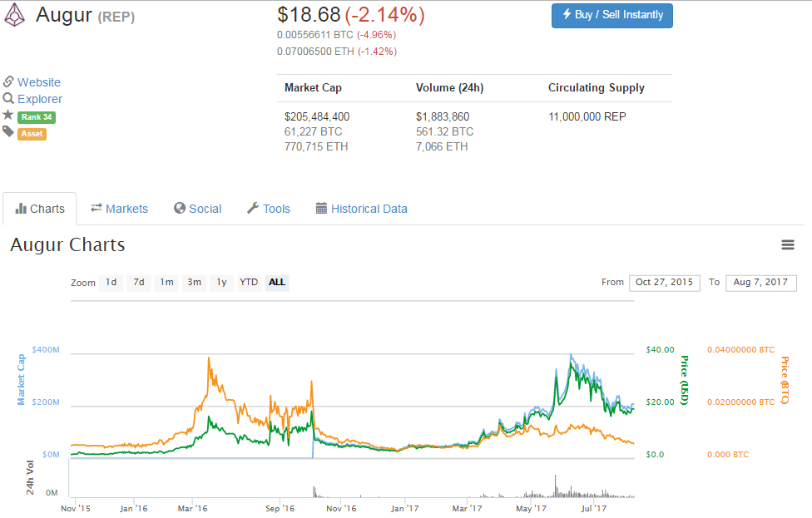Click the From date field Oct 27, 2015
The width and height of the screenshot is (812, 518).
[665, 283]
